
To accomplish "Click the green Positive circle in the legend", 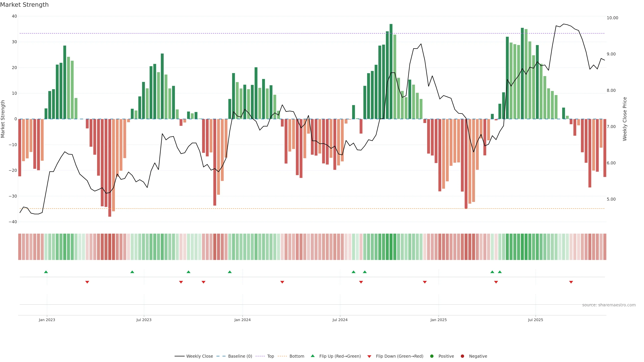I will pos(432,356).
